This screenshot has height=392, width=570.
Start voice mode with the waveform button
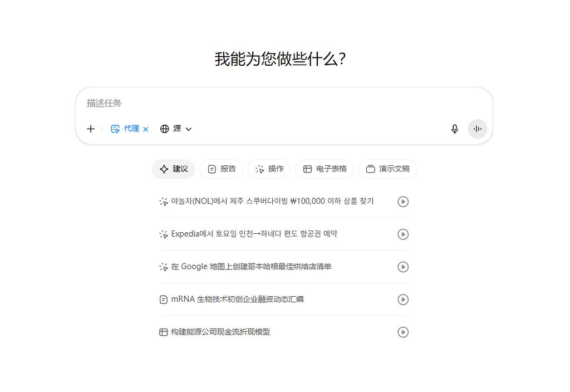[x=477, y=129]
